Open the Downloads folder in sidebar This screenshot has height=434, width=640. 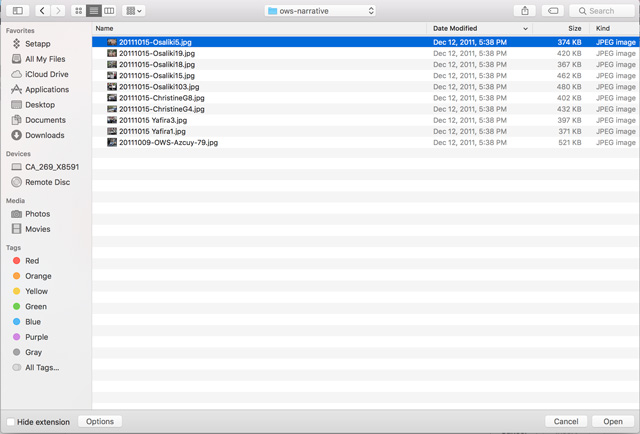point(44,135)
